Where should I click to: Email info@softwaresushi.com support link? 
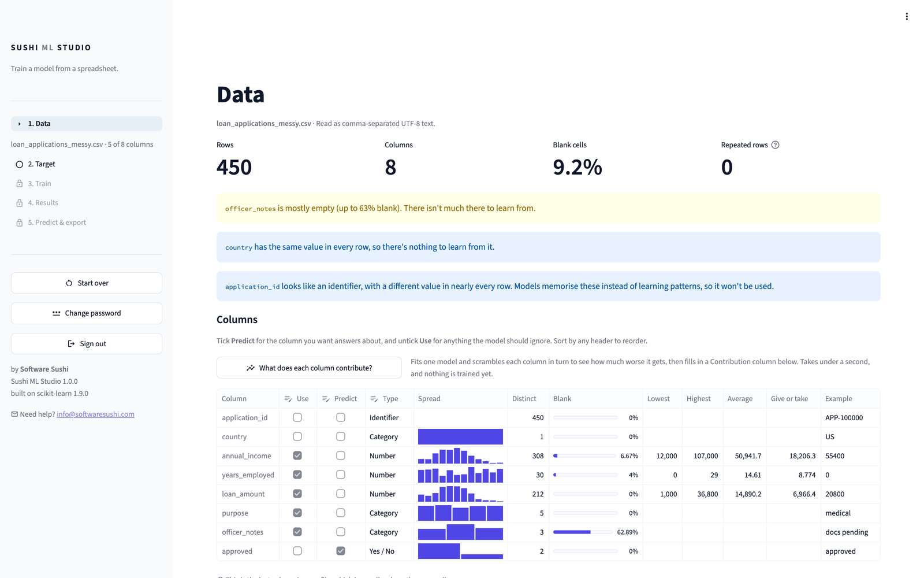pyautogui.click(x=95, y=414)
